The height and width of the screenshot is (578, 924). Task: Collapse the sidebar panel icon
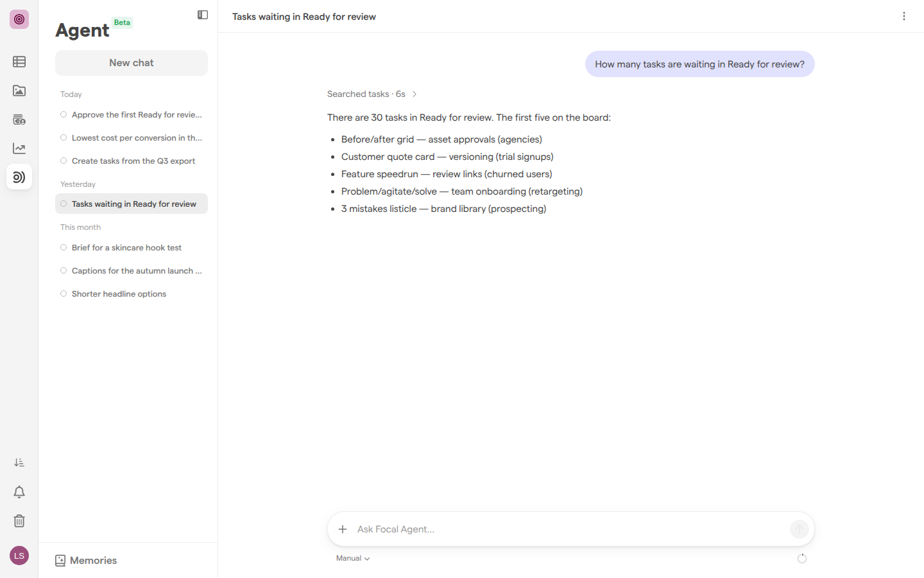pyautogui.click(x=203, y=15)
